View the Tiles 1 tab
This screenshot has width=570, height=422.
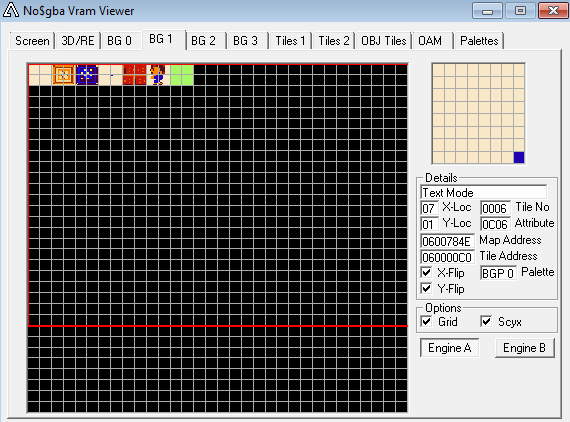pos(290,41)
